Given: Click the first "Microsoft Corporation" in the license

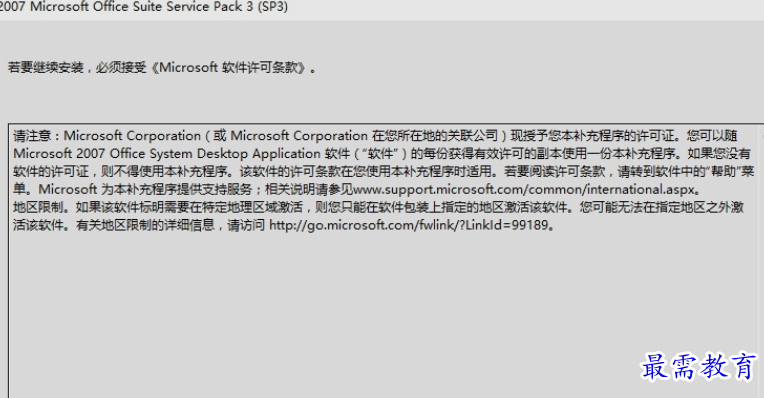Looking at the screenshot, I should pos(132,135).
